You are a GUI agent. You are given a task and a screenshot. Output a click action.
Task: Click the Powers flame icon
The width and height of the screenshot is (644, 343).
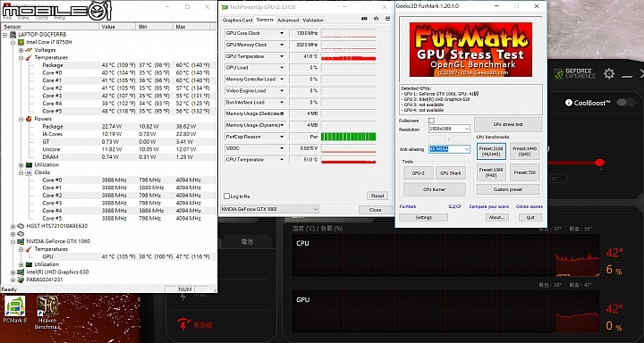coord(29,119)
